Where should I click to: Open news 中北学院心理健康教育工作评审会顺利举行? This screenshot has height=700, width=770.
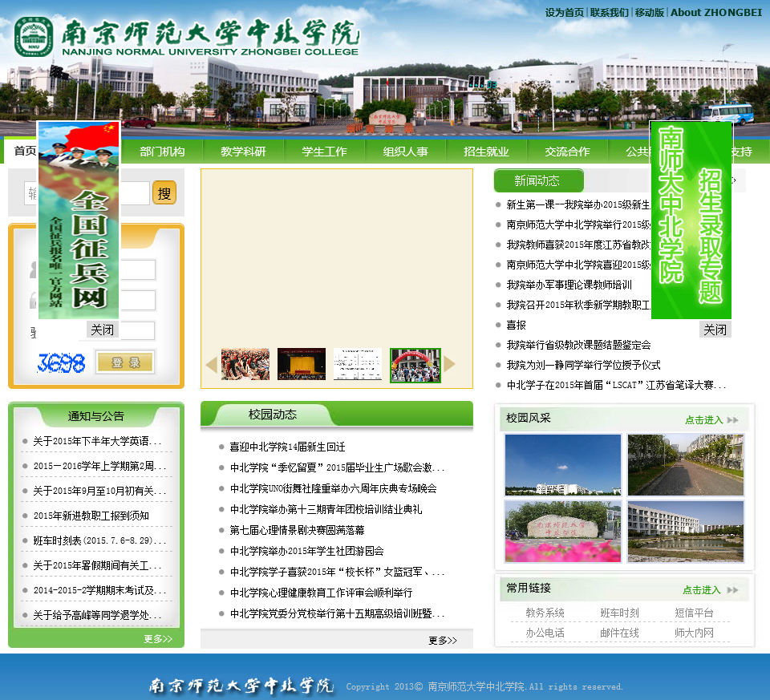pos(321,593)
